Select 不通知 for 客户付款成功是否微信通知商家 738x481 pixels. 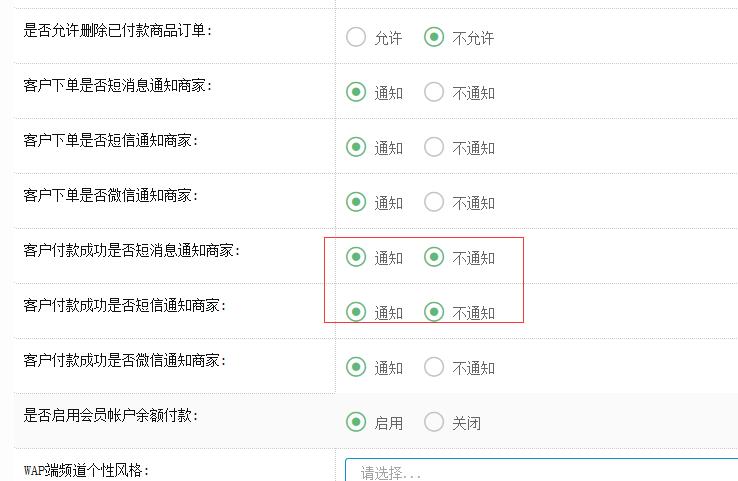[x=434, y=368]
